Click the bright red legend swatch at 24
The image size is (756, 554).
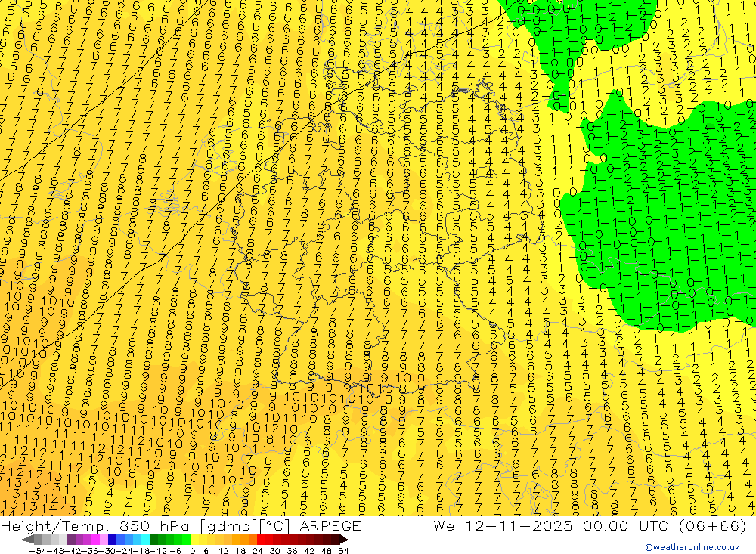(x=261, y=540)
